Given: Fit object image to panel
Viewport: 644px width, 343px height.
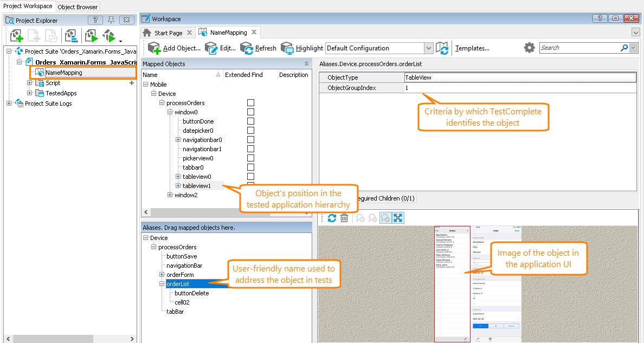Looking at the screenshot, I should (398, 217).
